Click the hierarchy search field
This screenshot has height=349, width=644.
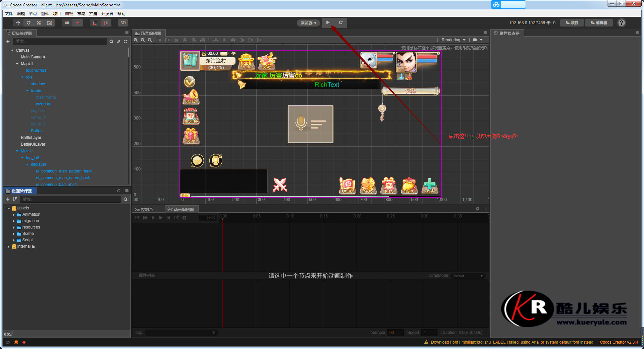pos(60,41)
